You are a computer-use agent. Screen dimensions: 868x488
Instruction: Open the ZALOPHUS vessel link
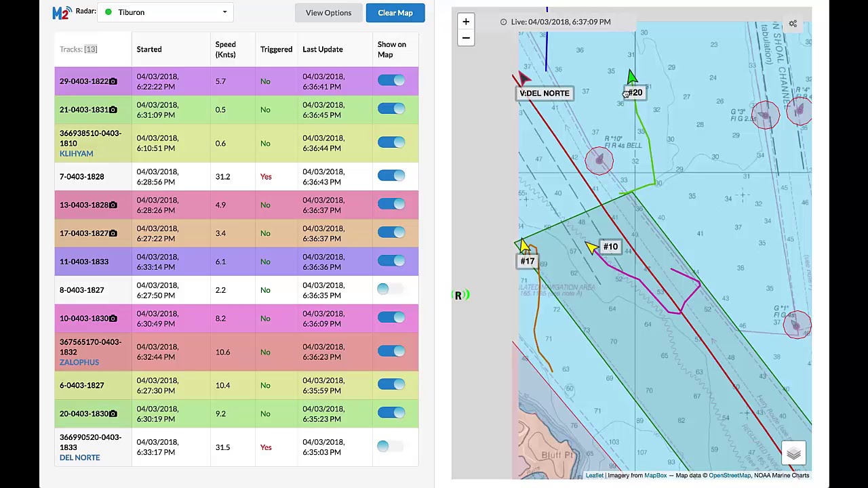click(x=79, y=362)
